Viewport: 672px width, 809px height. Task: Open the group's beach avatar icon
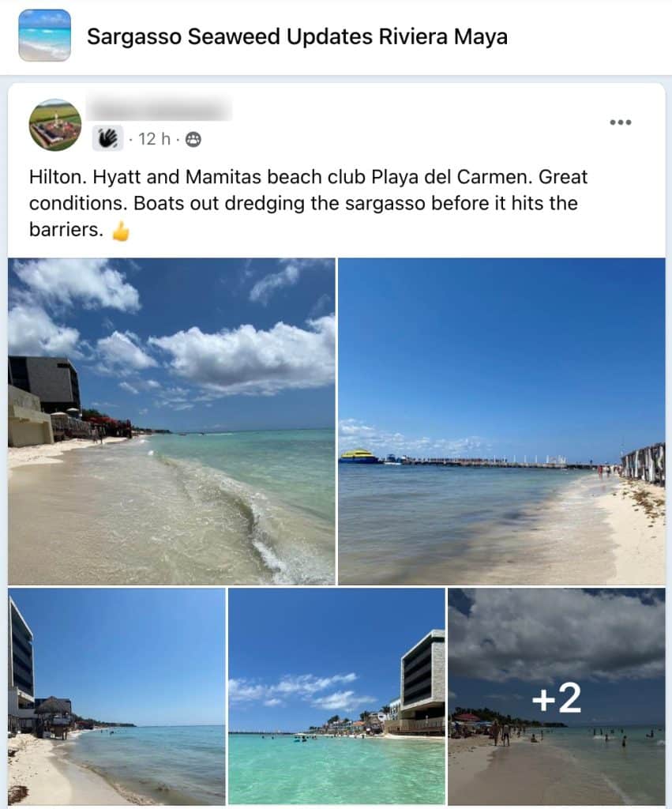[x=44, y=35]
